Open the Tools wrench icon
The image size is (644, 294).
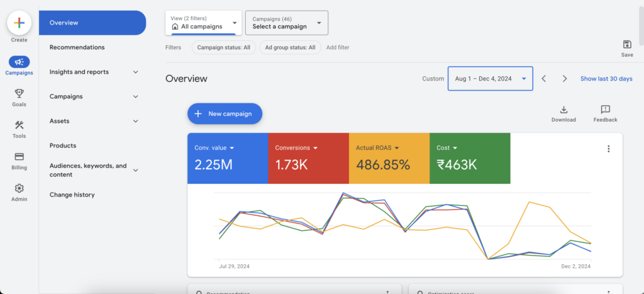[19, 125]
